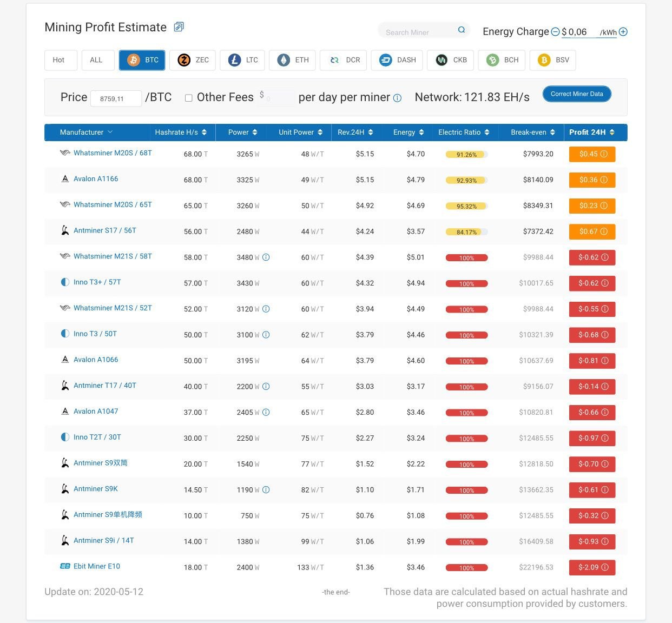672x623 pixels.
Task: Click the Avalon logo in A1166 row
Action: [65, 179]
